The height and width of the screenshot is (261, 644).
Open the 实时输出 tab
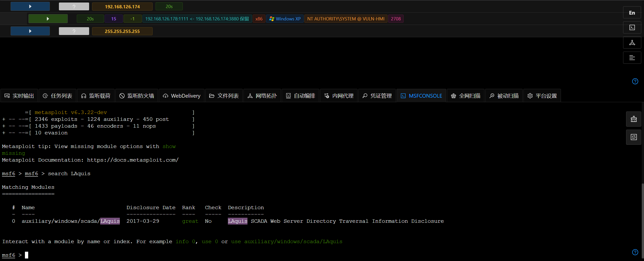[19, 96]
